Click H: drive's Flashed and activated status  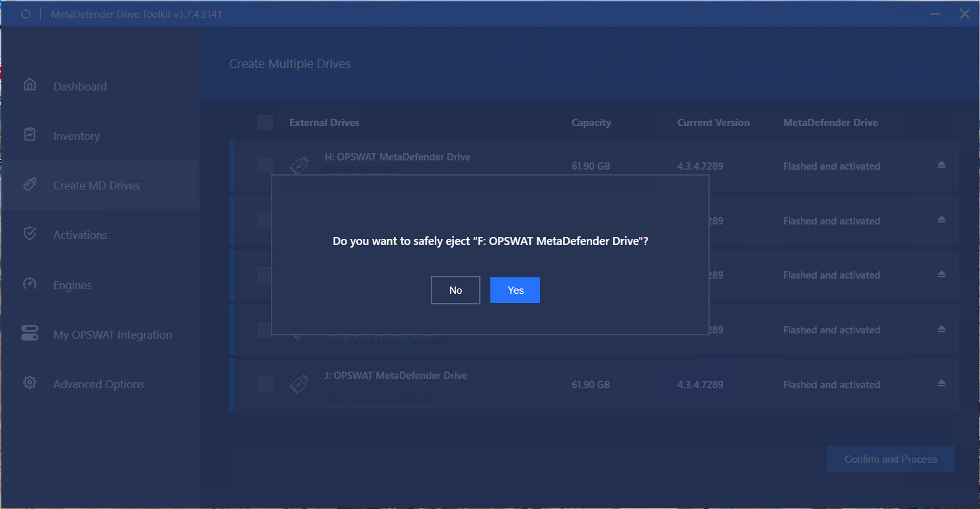(x=832, y=166)
